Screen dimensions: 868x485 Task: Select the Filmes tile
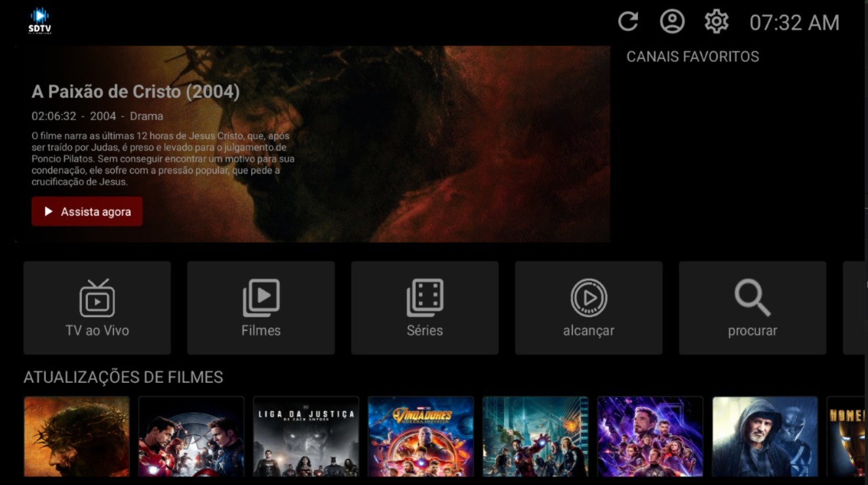(x=261, y=308)
